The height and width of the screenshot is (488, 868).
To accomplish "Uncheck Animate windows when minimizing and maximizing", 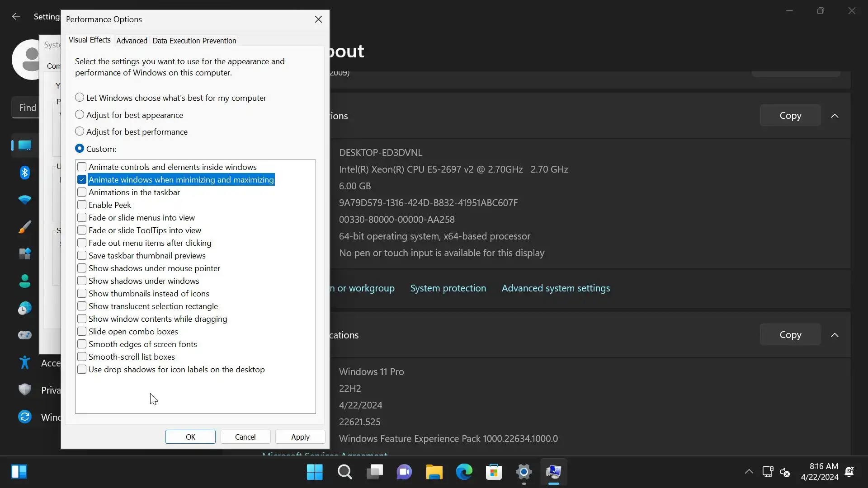I will tap(82, 180).
